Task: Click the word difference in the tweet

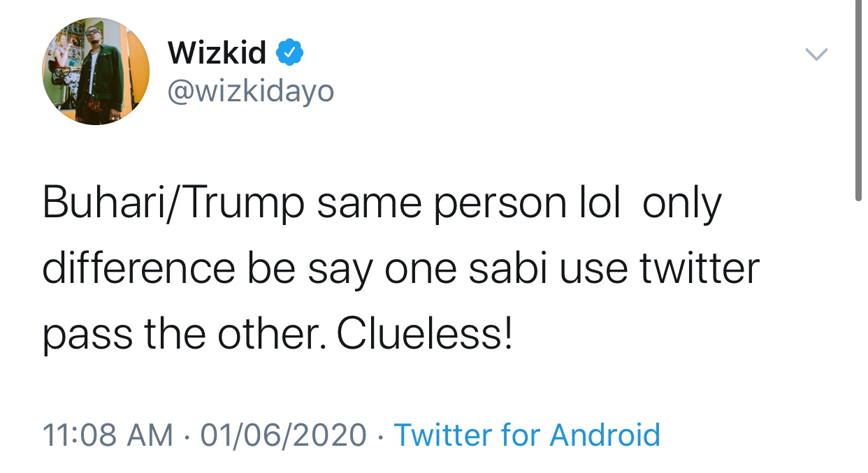Action: pyautogui.click(x=138, y=268)
